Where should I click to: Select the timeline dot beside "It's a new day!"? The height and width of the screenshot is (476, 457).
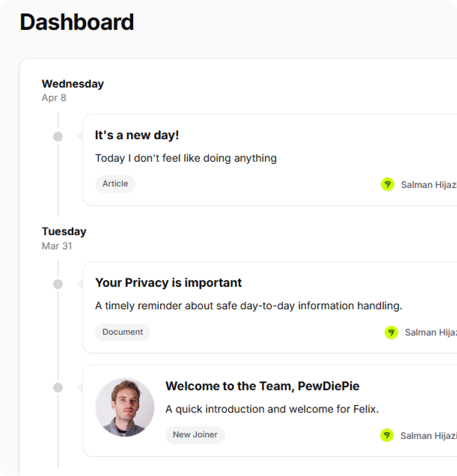[58, 137]
